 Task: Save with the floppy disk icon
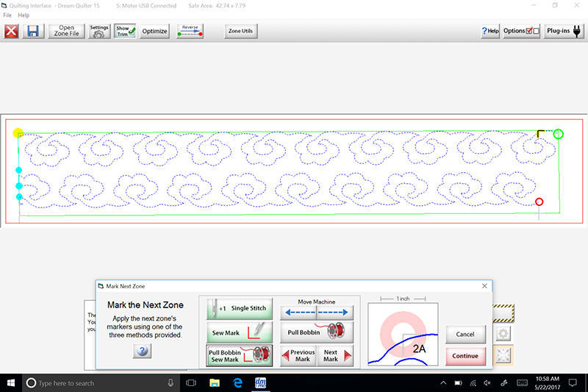click(x=33, y=32)
